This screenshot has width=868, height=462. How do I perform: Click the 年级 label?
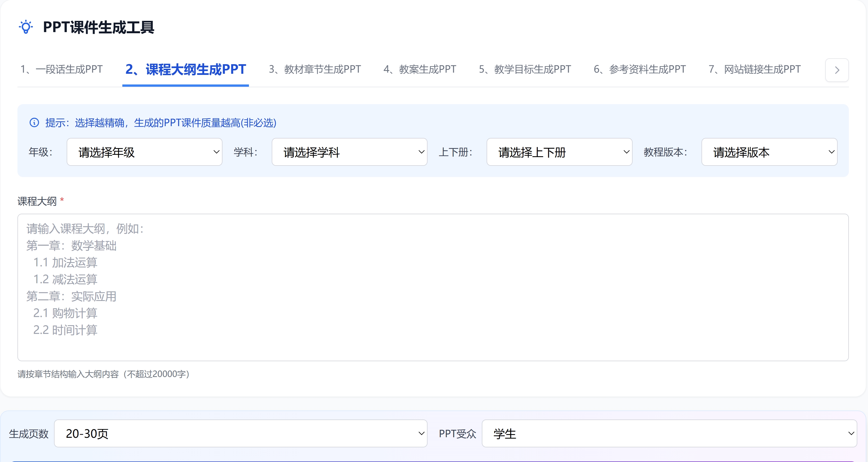click(x=41, y=152)
